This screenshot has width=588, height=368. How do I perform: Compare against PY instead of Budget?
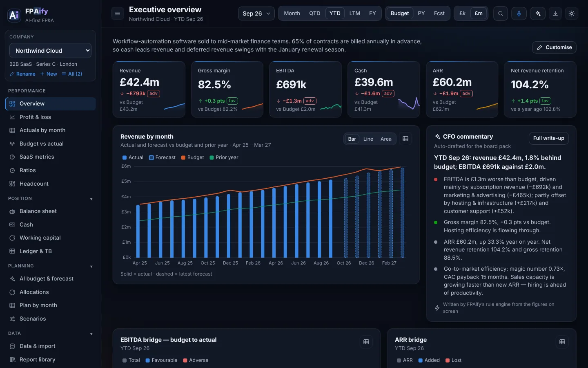tap(421, 13)
